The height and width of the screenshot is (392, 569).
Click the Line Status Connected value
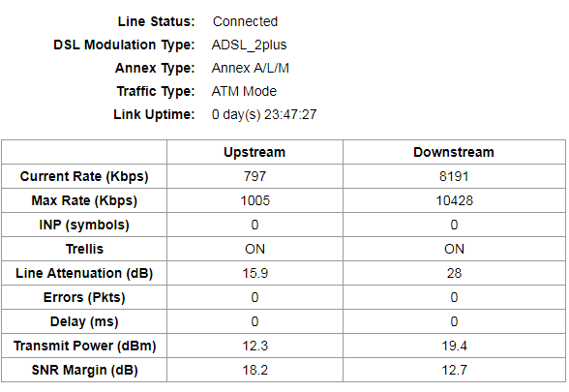point(245,21)
